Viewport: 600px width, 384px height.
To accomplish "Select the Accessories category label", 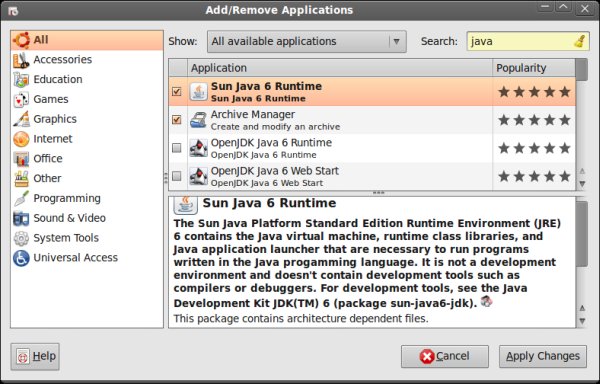I will point(62,60).
